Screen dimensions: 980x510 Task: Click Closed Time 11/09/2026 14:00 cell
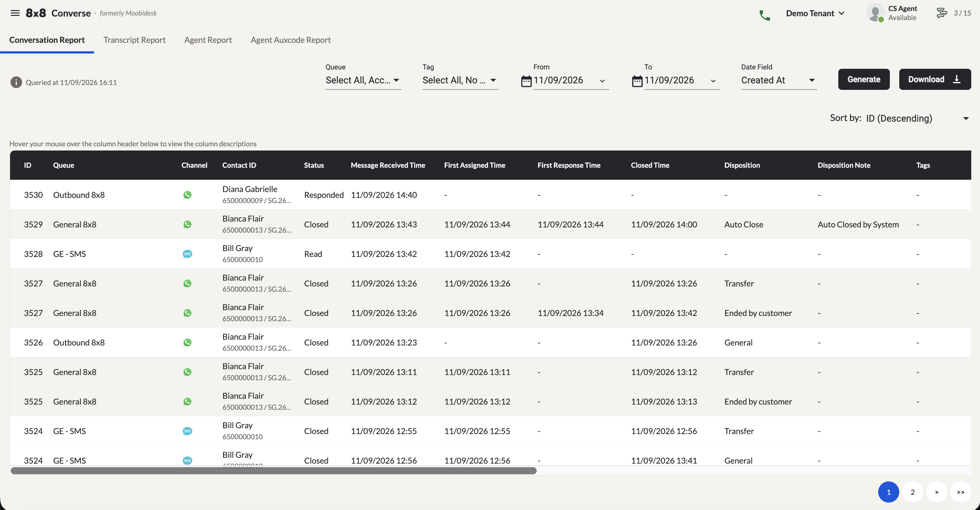[664, 225]
